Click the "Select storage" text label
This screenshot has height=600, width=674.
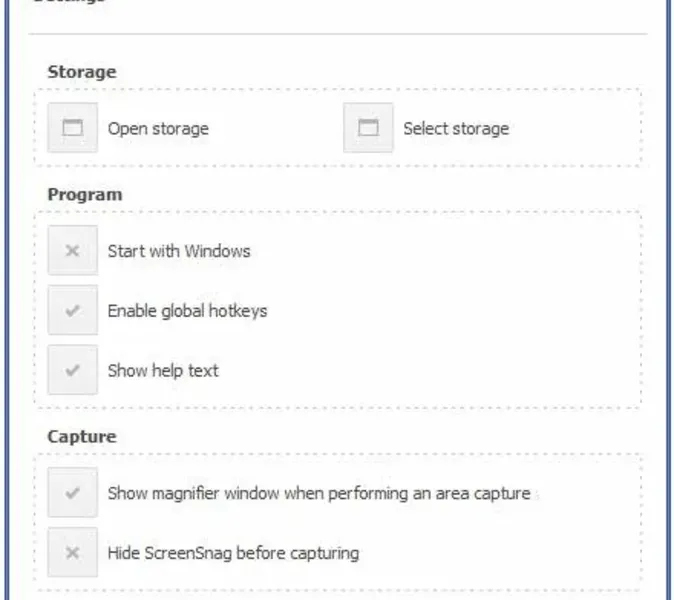pyautogui.click(x=455, y=129)
